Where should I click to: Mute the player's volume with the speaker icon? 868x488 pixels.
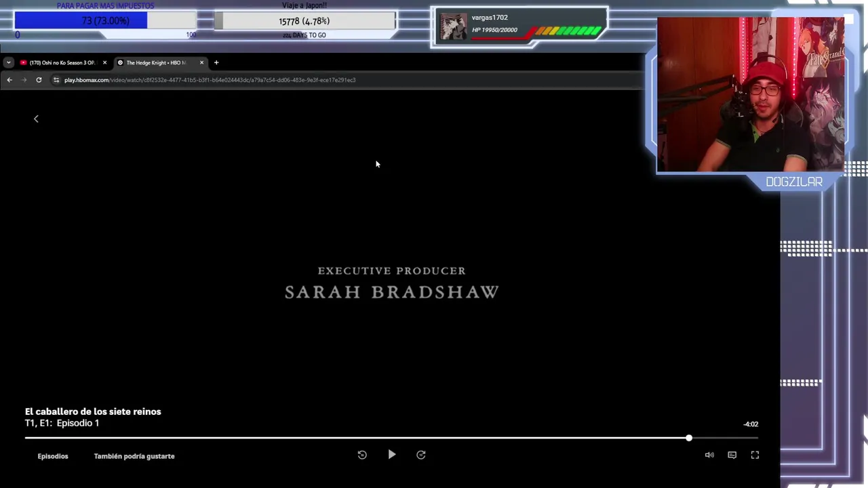click(x=709, y=455)
